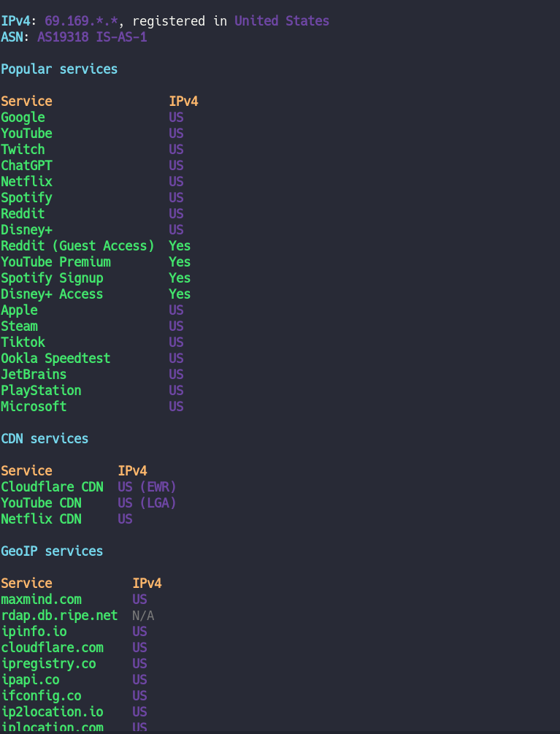Viewport: 560px width, 734px height.
Task: Click the Popular services heading
Action: pos(59,69)
